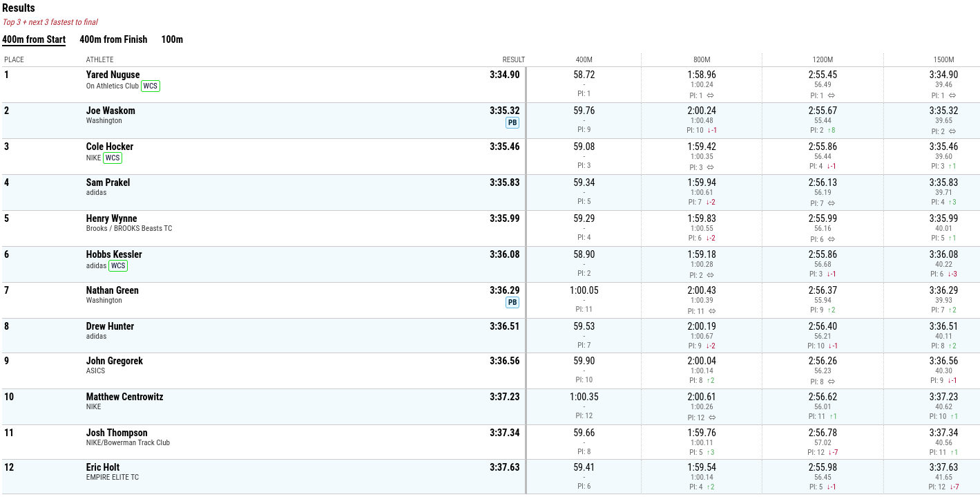Select the 400m from Start tab
This screenshot has width=980, height=497.
34,39
